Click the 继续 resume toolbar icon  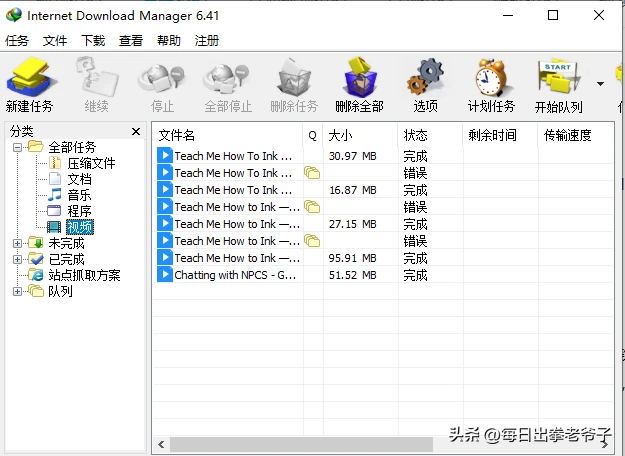97,78
